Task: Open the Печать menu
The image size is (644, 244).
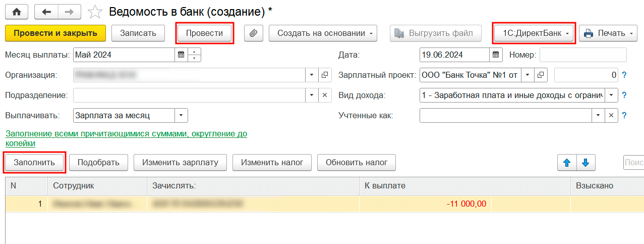Action: point(608,33)
